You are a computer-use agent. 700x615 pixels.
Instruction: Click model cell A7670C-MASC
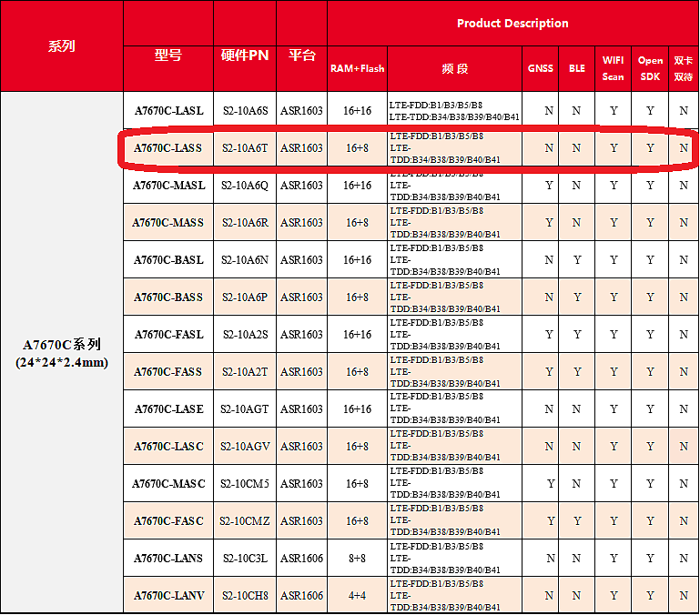[168, 483]
